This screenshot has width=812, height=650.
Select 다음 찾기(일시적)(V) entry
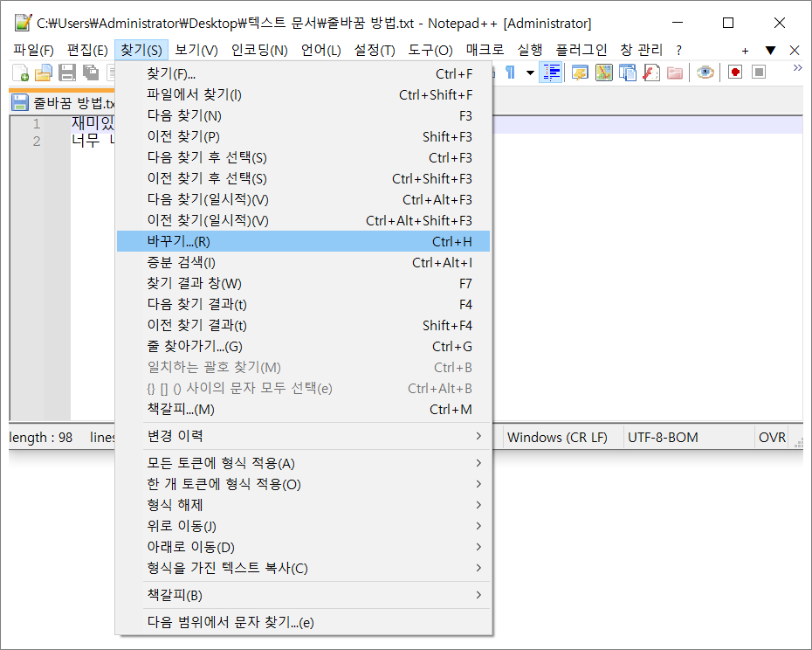click(x=304, y=199)
